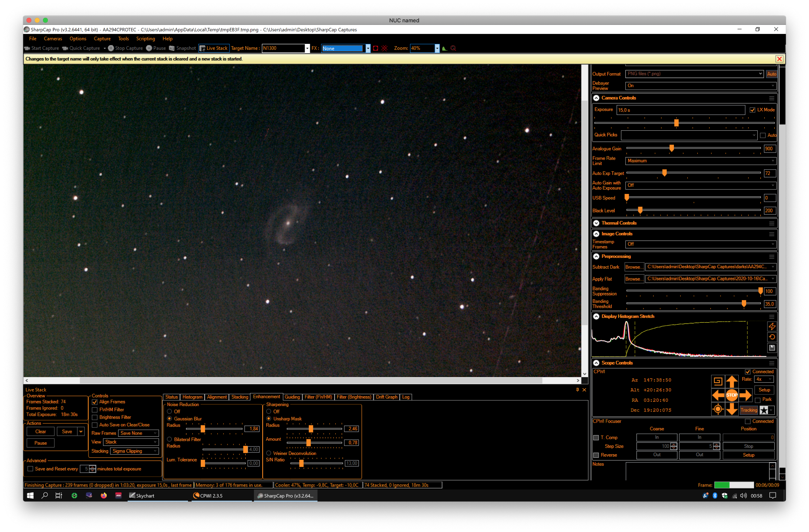Collapse the Camera Controls section
809x532 pixels.
pos(596,98)
